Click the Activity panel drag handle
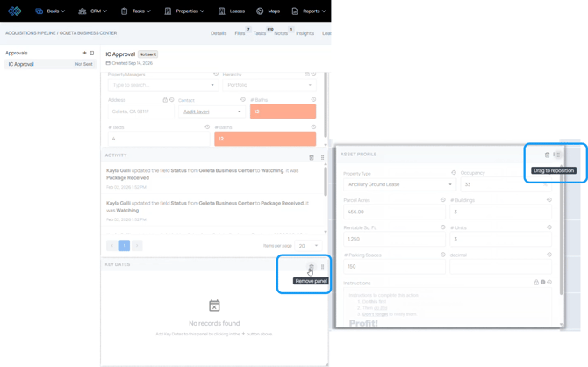Viewport: 588px width, 367px height. point(322,158)
